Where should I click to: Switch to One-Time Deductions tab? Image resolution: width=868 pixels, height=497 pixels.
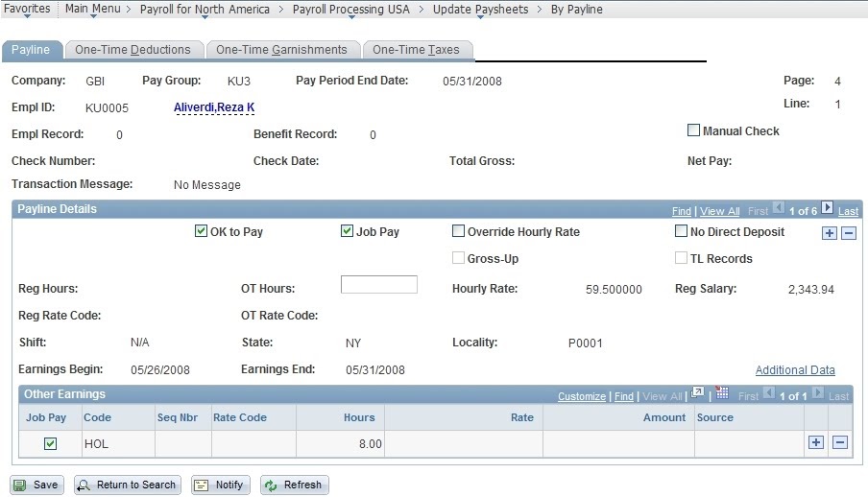click(133, 50)
